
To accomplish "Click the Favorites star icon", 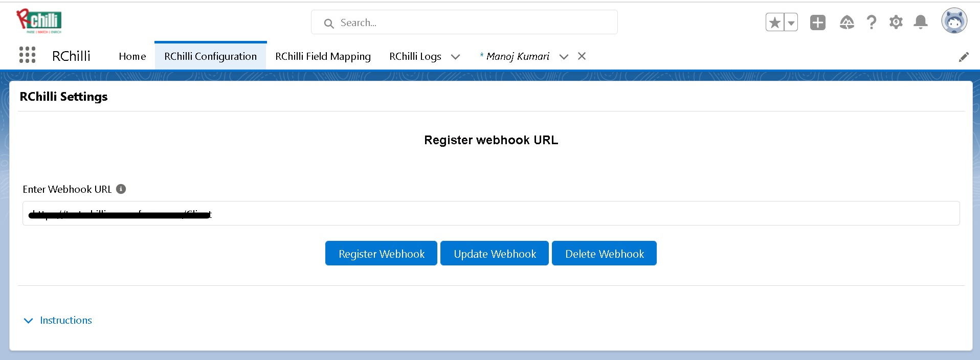I will [x=774, y=22].
